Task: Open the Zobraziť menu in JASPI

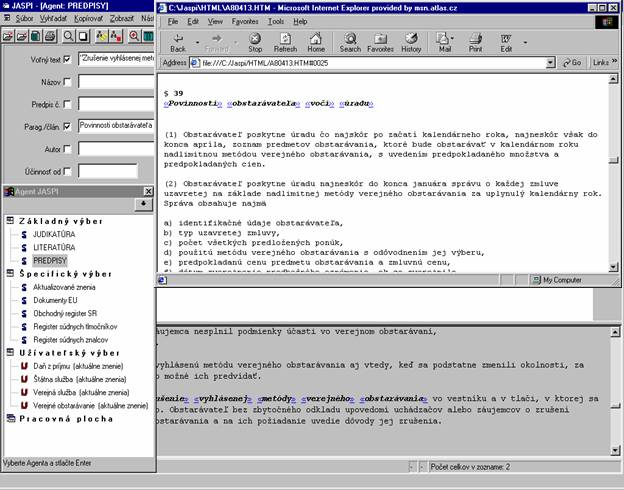Action: tap(122, 18)
